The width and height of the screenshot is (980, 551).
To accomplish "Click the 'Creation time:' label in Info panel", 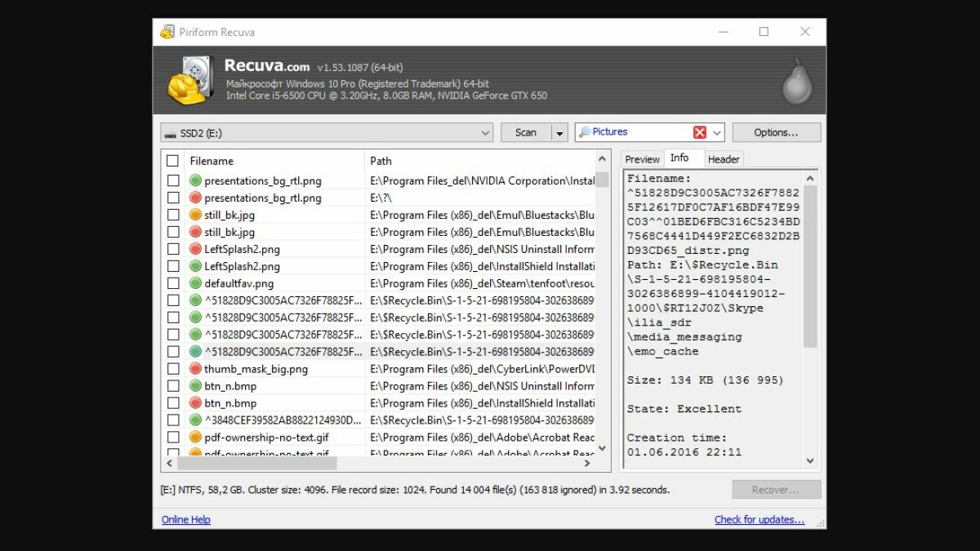I will pos(676,438).
